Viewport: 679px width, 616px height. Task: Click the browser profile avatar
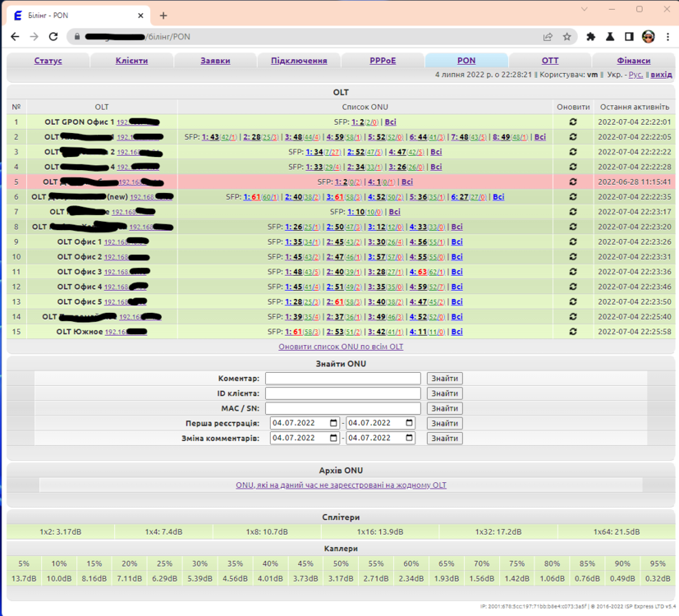(648, 36)
